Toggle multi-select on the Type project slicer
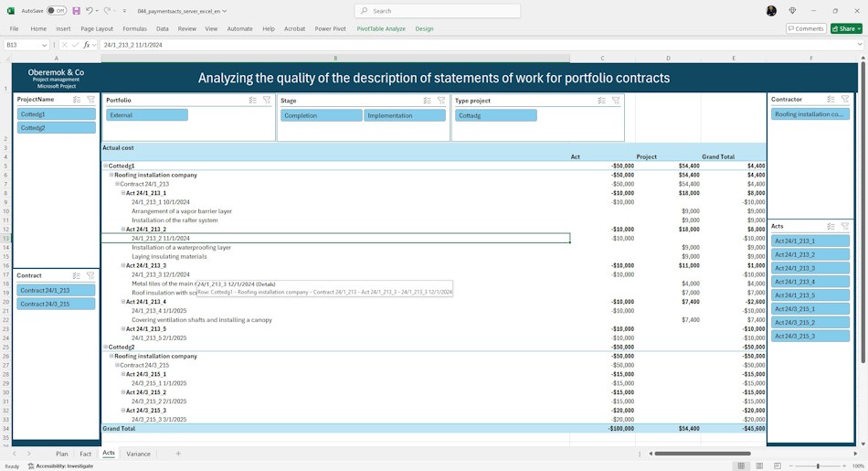This screenshot has height=471, width=868. (601, 101)
